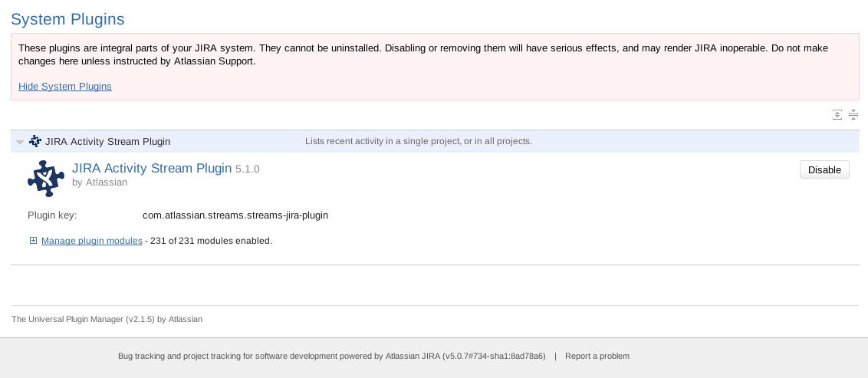Click the small puzzle icon in plugin header row

click(x=35, y=141)
